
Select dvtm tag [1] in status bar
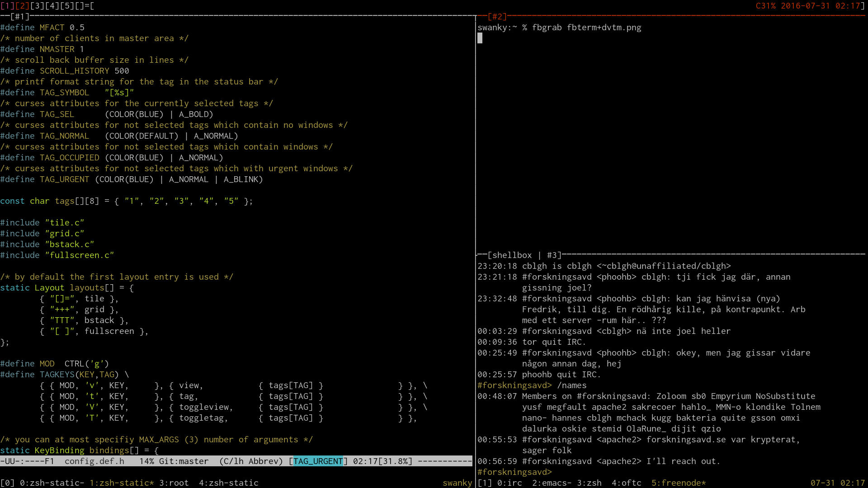[7, 6]
